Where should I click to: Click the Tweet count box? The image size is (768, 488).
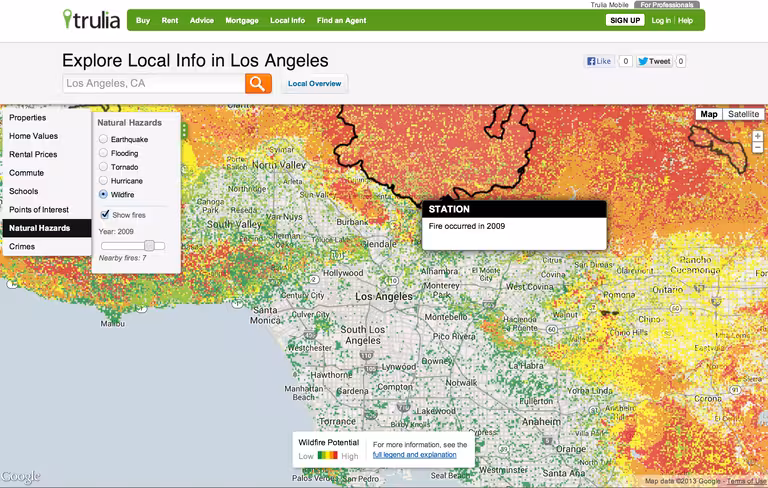(680, 61)
